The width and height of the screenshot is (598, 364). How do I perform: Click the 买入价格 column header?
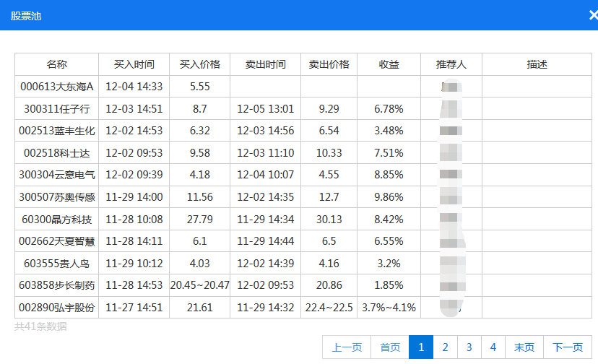pos(200,64)
